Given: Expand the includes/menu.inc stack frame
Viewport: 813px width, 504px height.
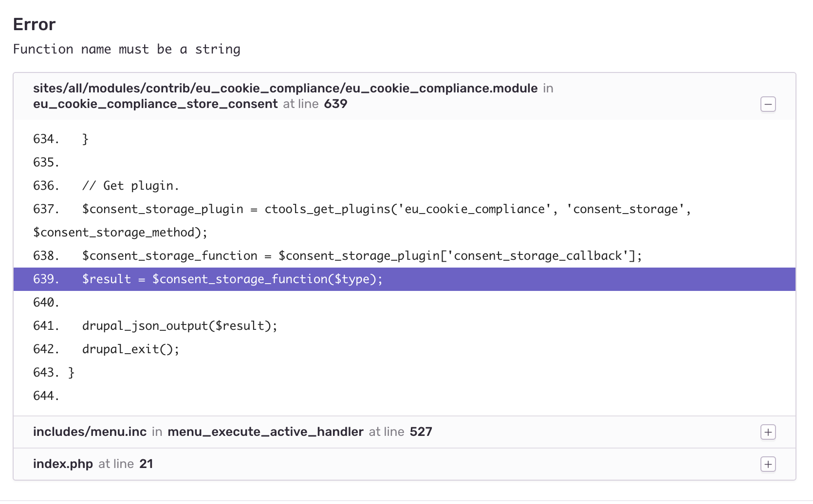Looking at the screenshot, I should click(x=768, y=432).
